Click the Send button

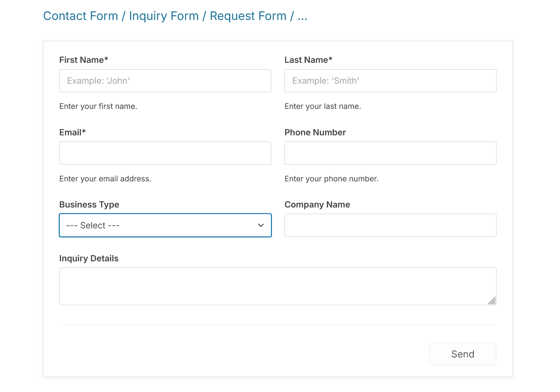coord(463,354)
